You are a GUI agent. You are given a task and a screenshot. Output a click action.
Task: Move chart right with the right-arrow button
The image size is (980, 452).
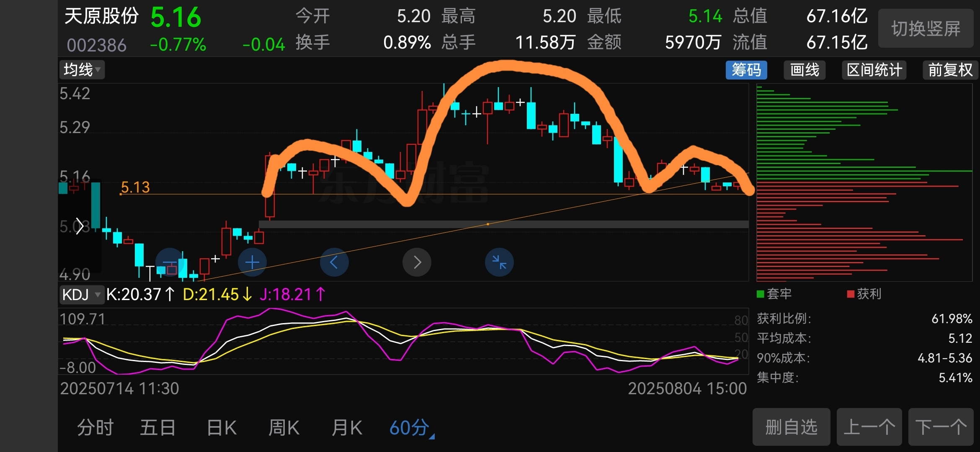point(417,262)
